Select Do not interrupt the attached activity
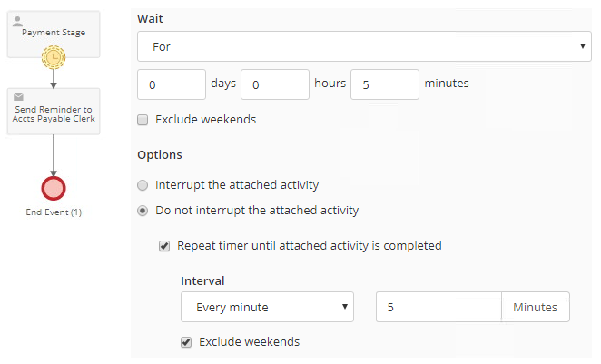This screenshot has height=364, width=601. (x=142, y=211)
